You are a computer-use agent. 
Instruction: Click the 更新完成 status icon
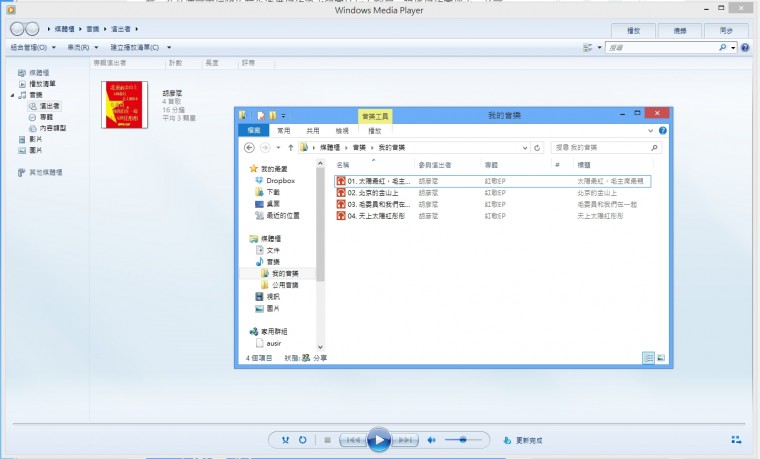(x=507, y=440)
